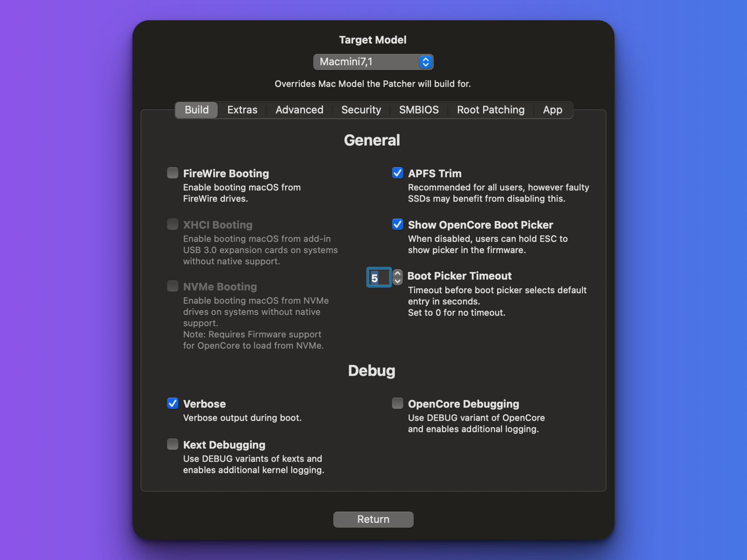Screen dimensions: 747x560
Task: Toggle the NVMe Booting checkbox
Action: (173, 286)
